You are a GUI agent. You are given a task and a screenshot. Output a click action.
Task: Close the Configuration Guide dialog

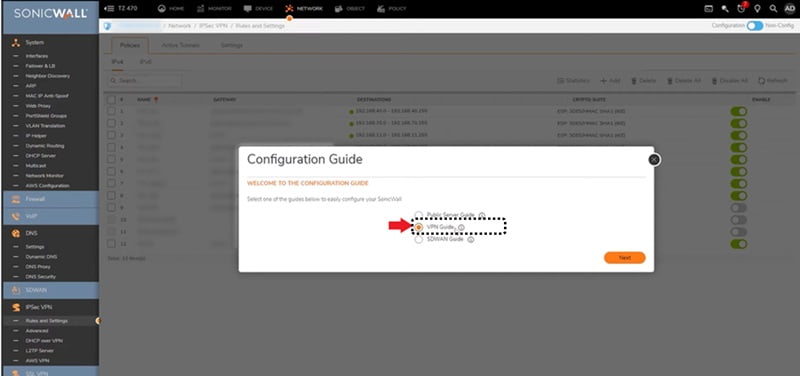[654, 160]
